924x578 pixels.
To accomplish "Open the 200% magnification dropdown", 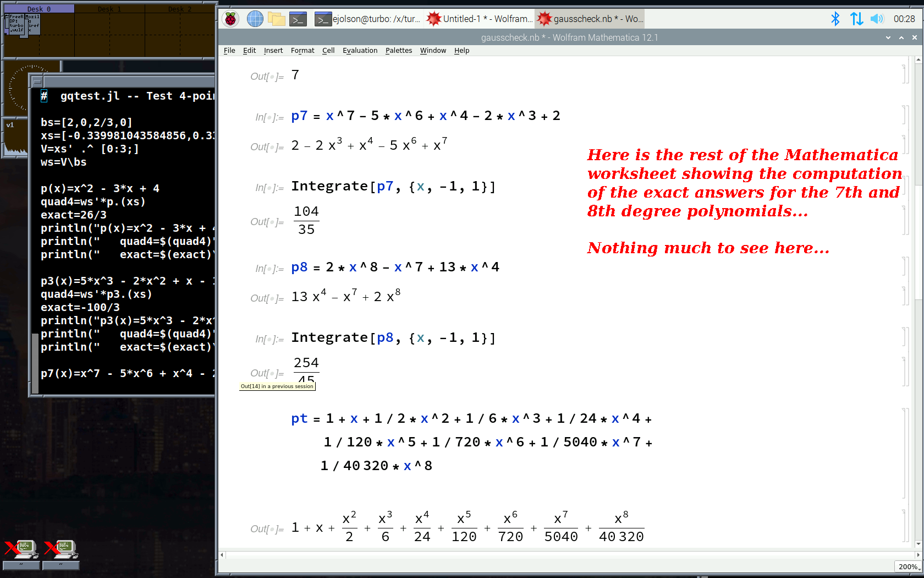I will click(908, 566).
